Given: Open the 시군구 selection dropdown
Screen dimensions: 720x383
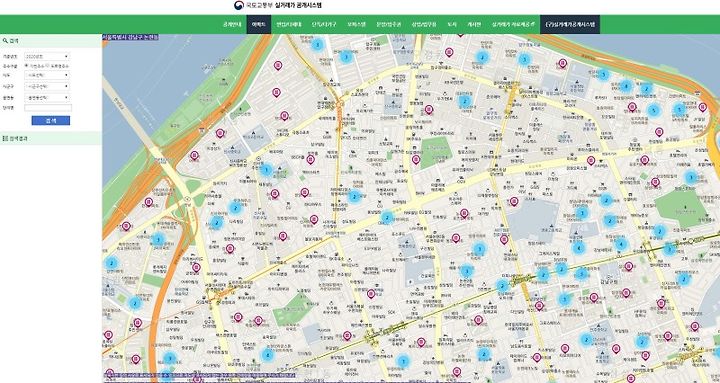Looking at the screenshot, I should pos(47,86).
